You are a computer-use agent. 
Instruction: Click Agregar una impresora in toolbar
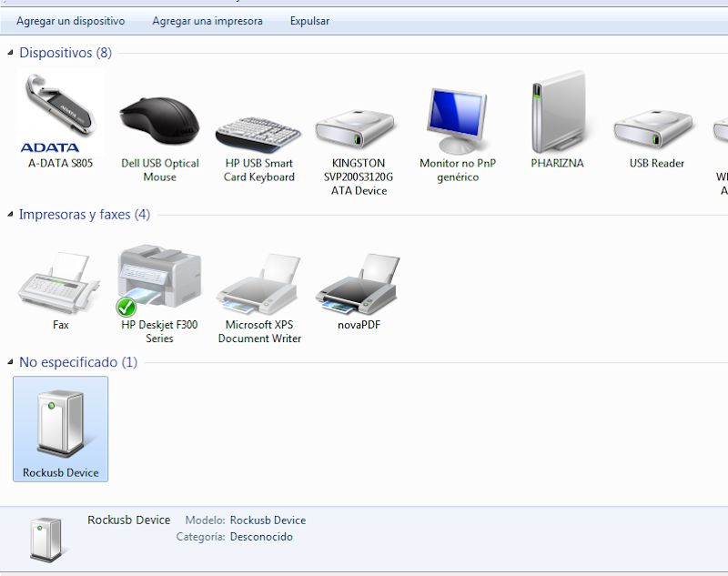point(207,21)
